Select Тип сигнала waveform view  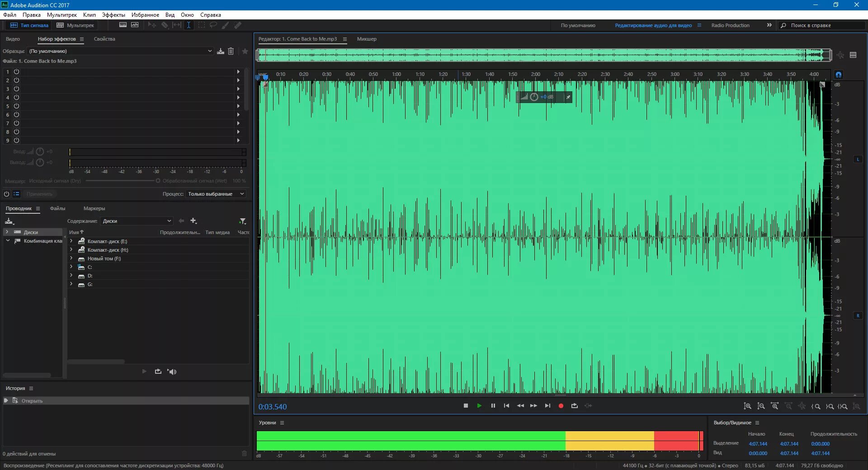click(x=29, y=25)
